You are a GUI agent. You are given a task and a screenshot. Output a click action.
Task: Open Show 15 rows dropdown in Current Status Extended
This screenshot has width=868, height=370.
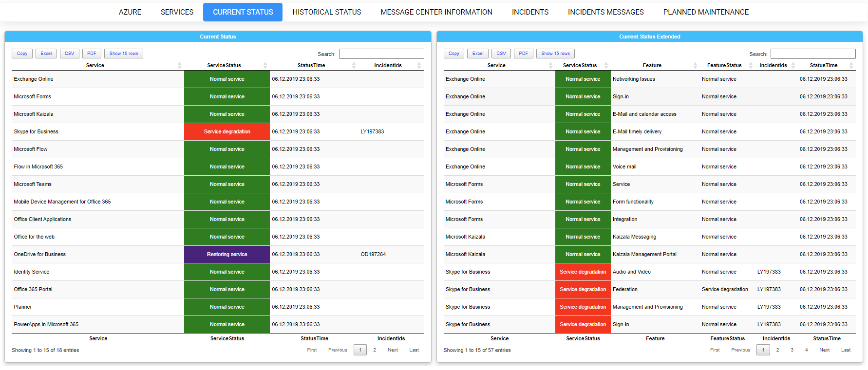pos(555,54)
